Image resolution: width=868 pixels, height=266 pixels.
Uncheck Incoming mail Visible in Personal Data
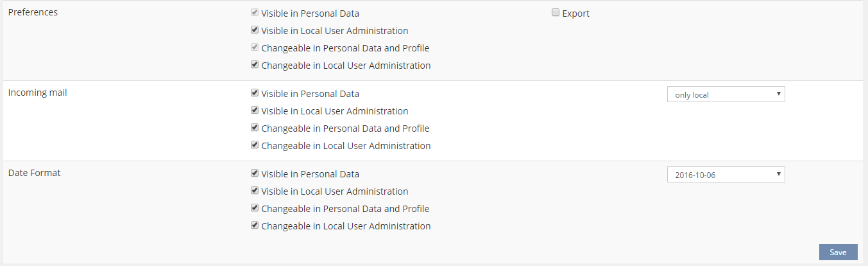(x=255, y=93)
